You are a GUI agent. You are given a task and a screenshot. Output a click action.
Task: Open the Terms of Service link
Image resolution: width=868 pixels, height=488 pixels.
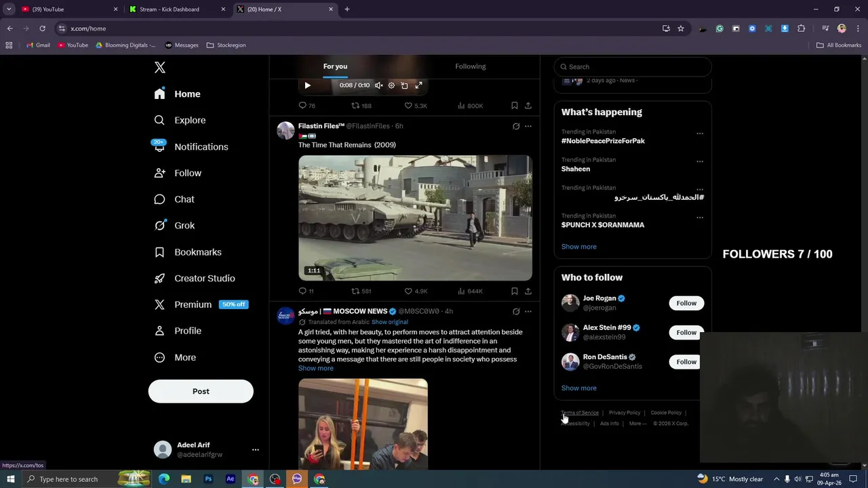pos(580,413)
